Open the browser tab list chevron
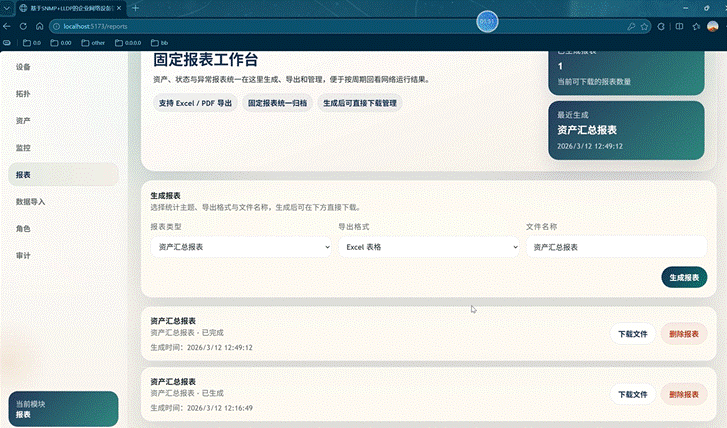 (x=6, y=8)
